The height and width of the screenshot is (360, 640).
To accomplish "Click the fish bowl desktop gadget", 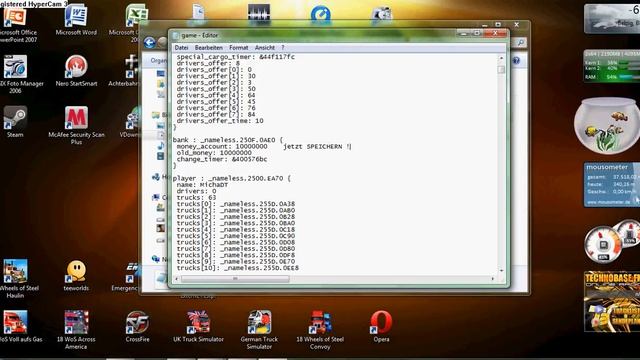I will (608, 125).
